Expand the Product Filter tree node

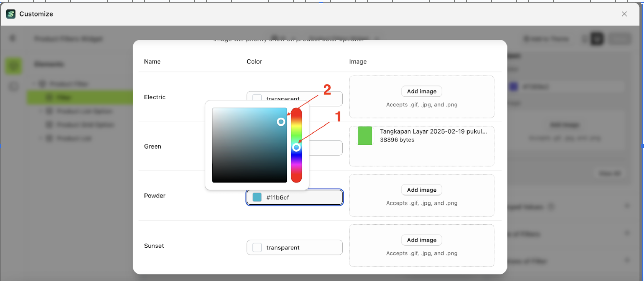[x=34, y=83]
